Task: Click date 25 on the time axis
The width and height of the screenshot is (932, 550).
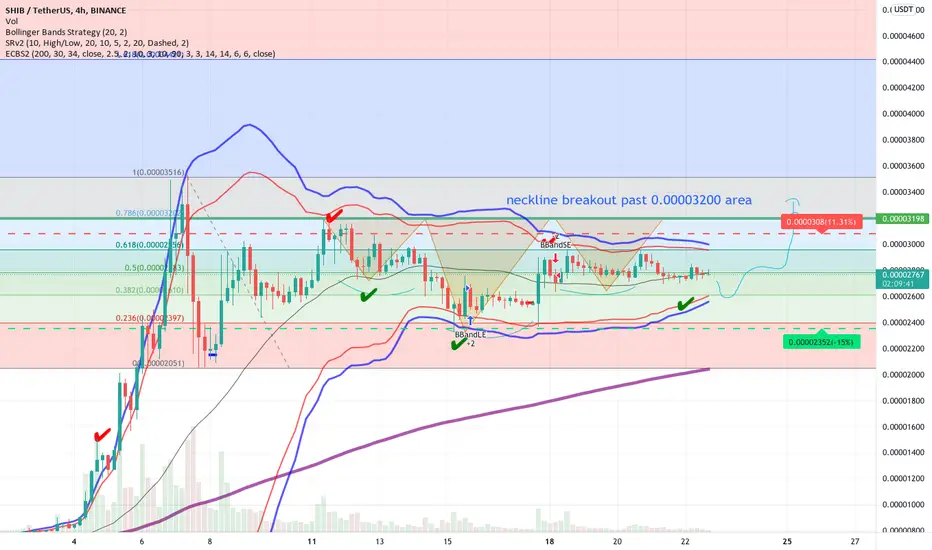Action: [x=787, y=541]
